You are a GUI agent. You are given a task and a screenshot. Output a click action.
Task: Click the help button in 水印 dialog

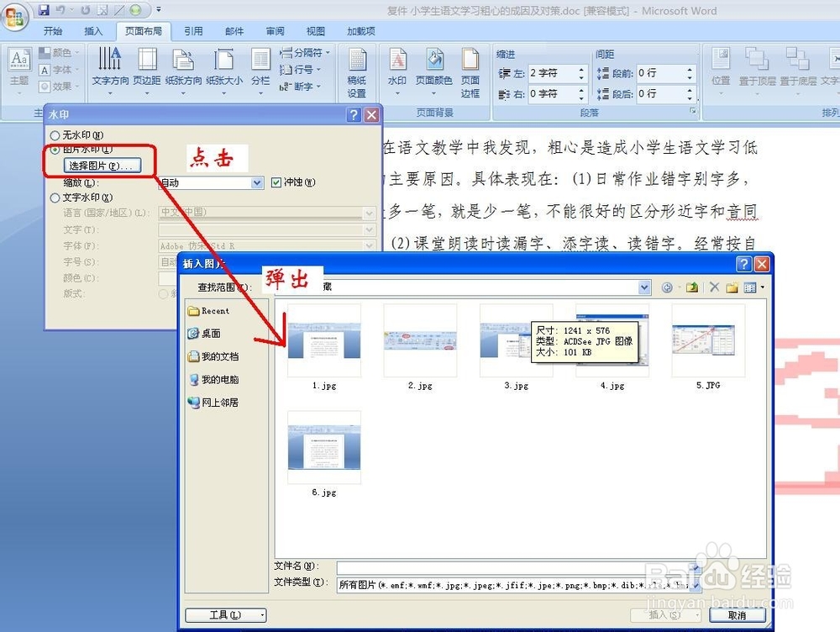click(354, 114)
